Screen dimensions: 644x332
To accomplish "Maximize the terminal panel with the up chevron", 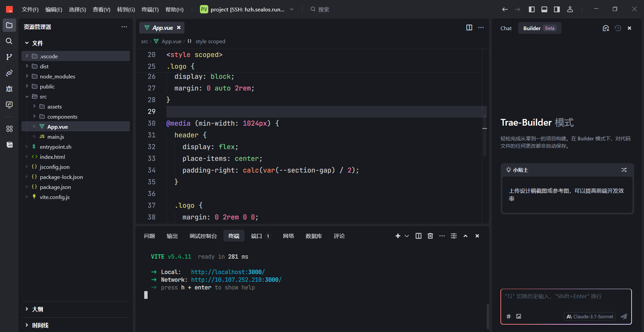I will click(x=466, y=236).
